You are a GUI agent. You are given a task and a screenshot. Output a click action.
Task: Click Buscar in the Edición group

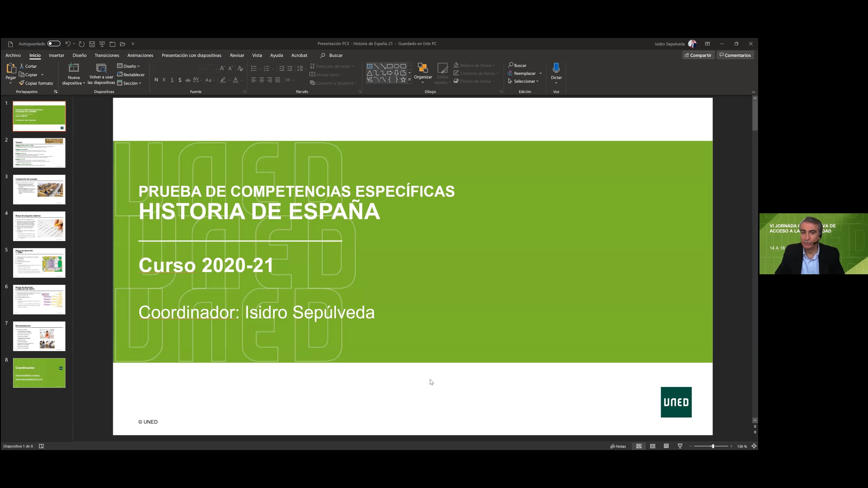point(517,65)
